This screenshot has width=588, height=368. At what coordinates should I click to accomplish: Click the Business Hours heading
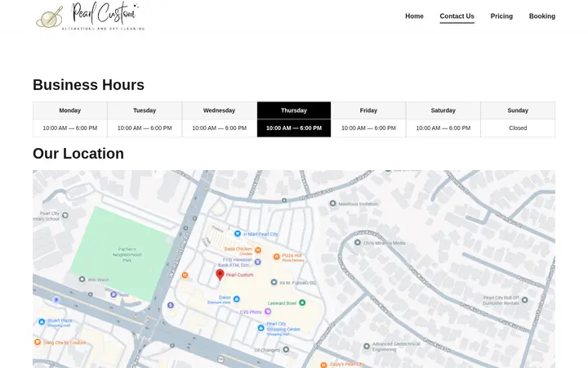[88, 85]
